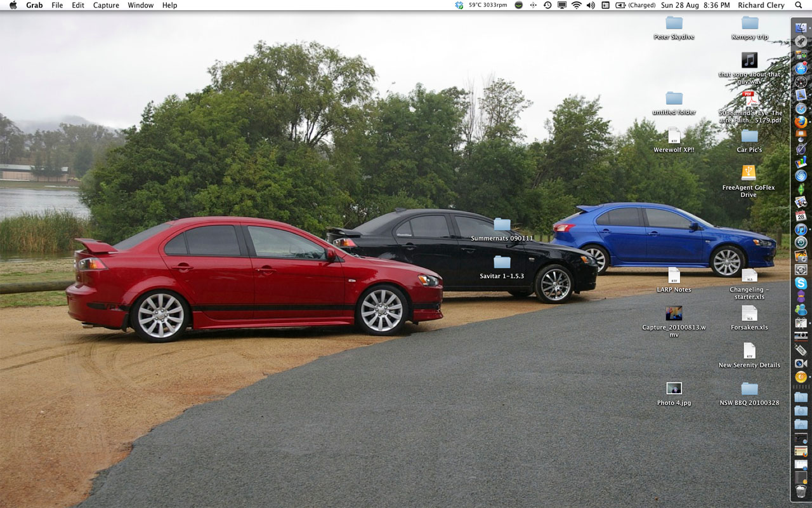812x508 pixels.
Task: Select that song about that guy.wav file
Action: tap(749, 60)
